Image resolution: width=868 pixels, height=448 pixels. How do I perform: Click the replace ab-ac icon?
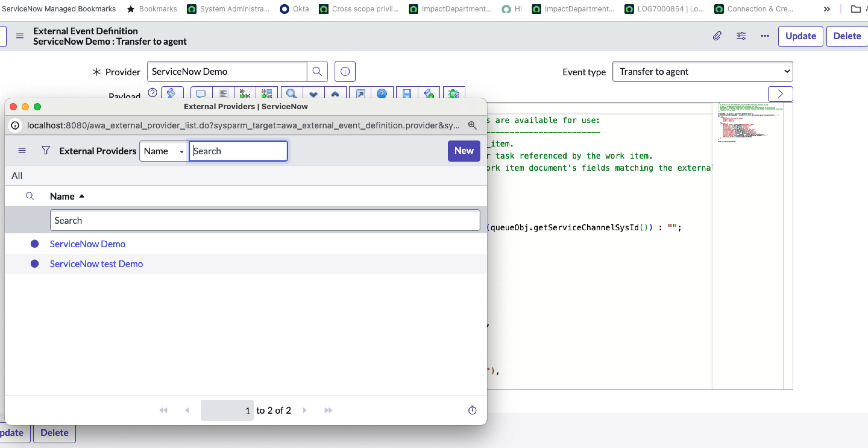pyautogui.click(x=245, y=93)
